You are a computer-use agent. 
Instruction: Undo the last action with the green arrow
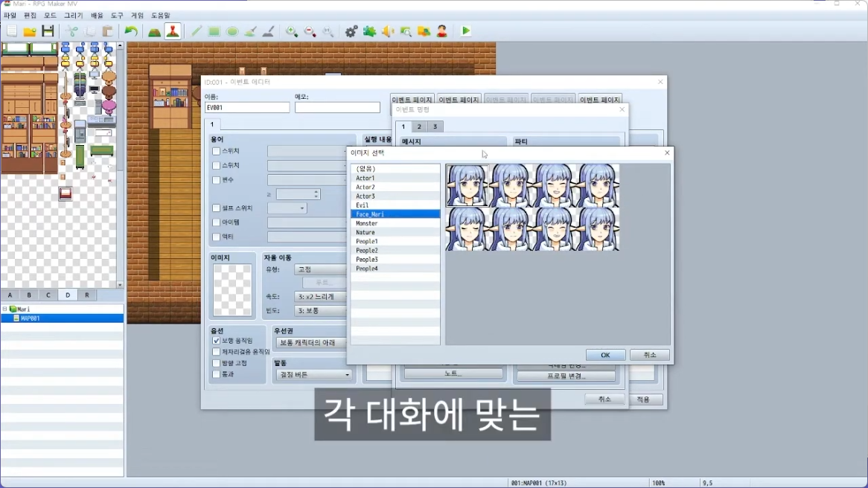click(131, 31)
